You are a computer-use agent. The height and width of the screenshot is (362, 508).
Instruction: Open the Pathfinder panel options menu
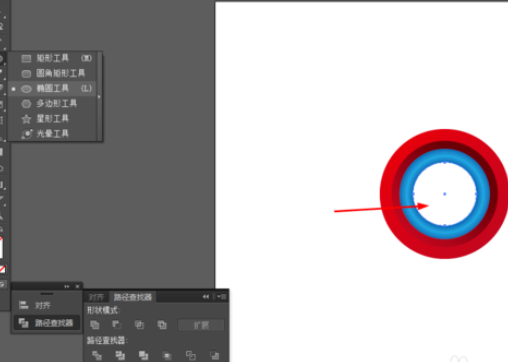pos(222,296)
